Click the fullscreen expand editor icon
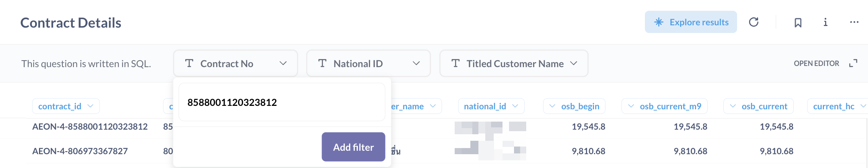Screen dimensions: 868x168 [853, 63]
